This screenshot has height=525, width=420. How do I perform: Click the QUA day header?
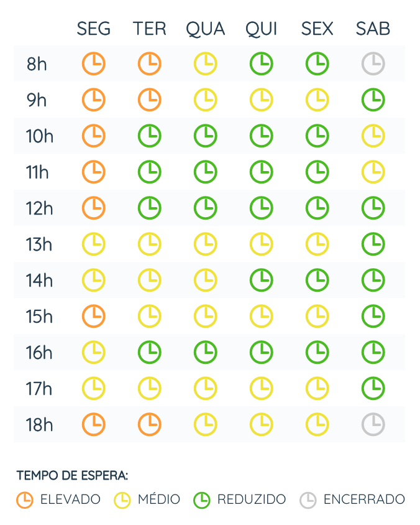(x=206, y=29)
